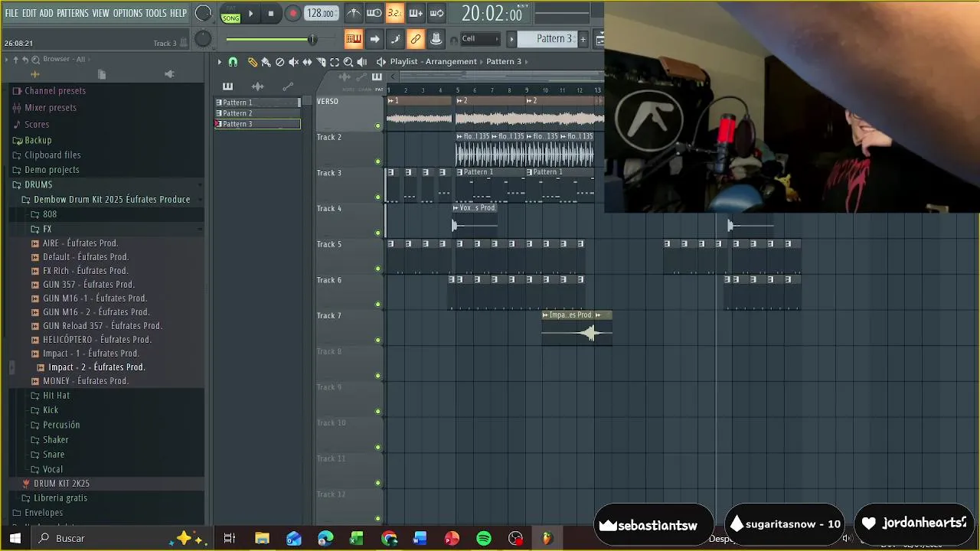Toggle the magnet snap button in playlist
Image resolution: width=980 pixels, height=551 pixels.
click(x=233, y=62)
